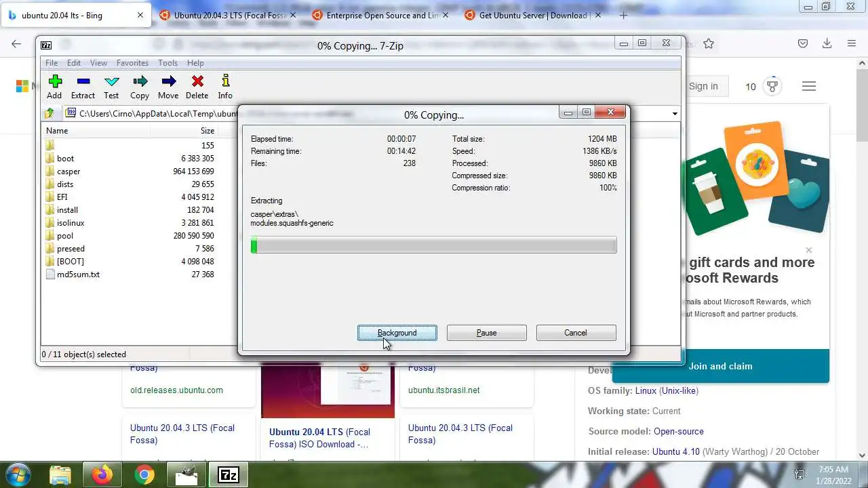Image resolution: width=868 pixels, height=488 pixels.
Task: Switch to the Ubuntu 20.04.3 LTS browser tab
Action: (229, 15)
